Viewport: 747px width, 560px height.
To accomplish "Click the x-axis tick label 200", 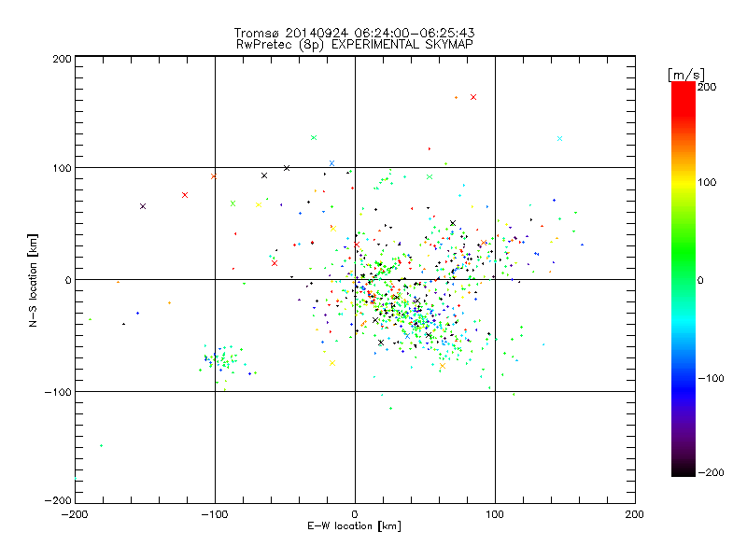I will 635,514.
